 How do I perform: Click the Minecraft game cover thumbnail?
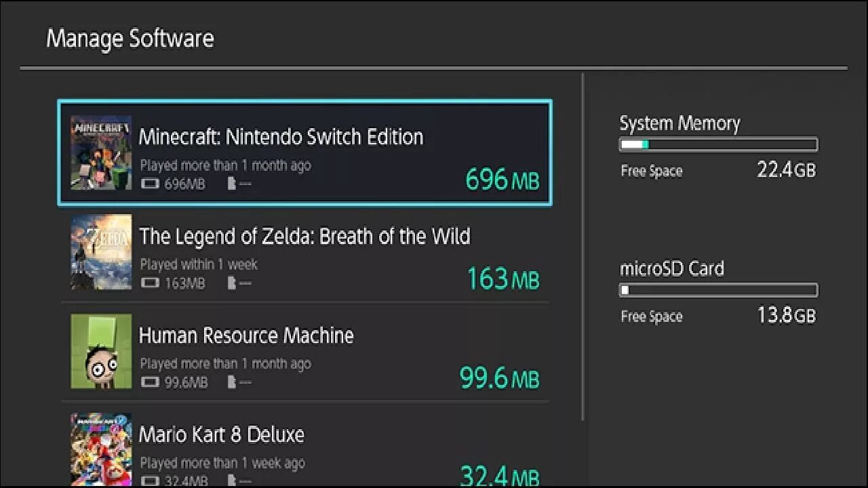[101, 152]
